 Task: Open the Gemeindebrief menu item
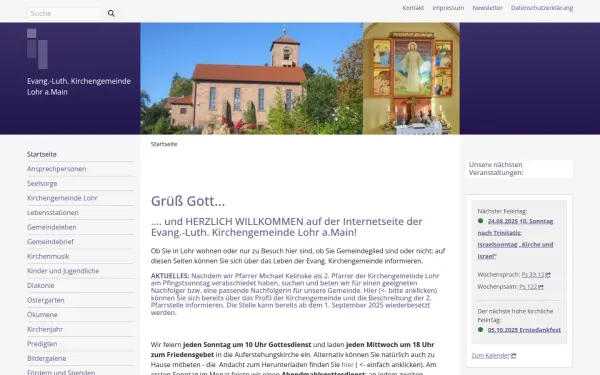[x=51, y=241]
